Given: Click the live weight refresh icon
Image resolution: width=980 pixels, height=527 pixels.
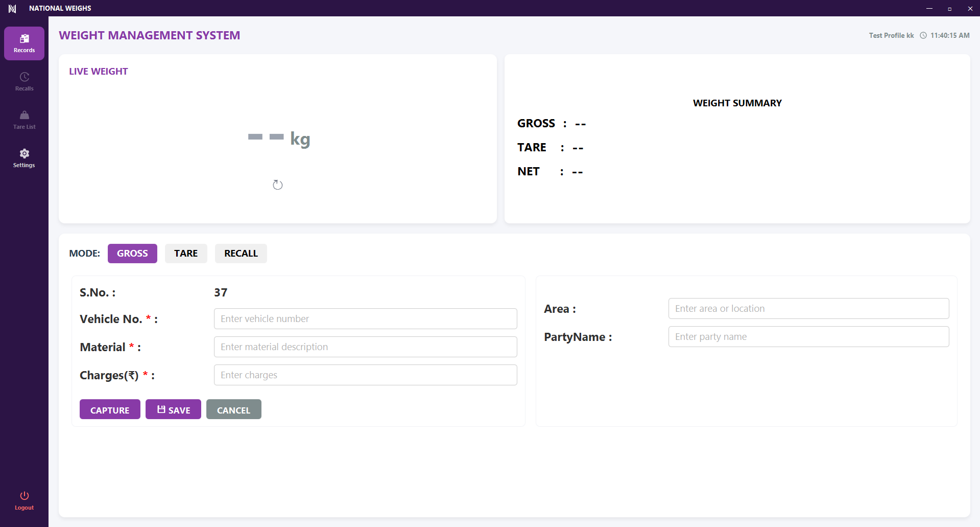Looking at the screenshot, I should 278,185.
